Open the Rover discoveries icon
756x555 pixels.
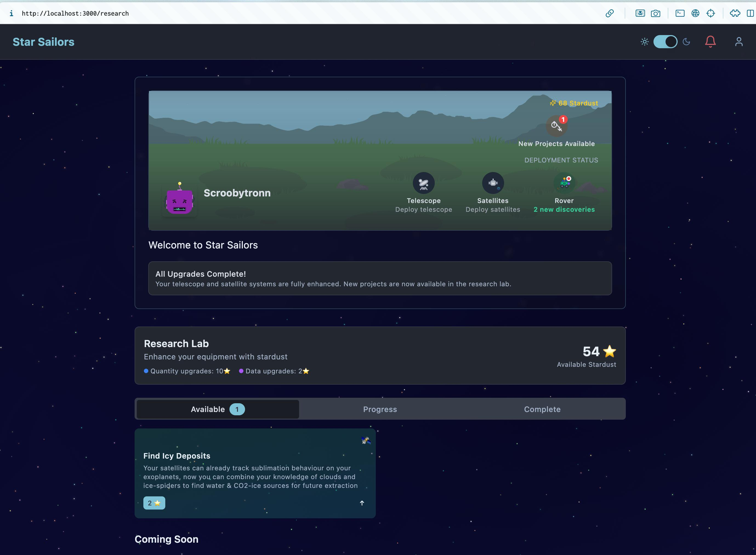point(564,183)
